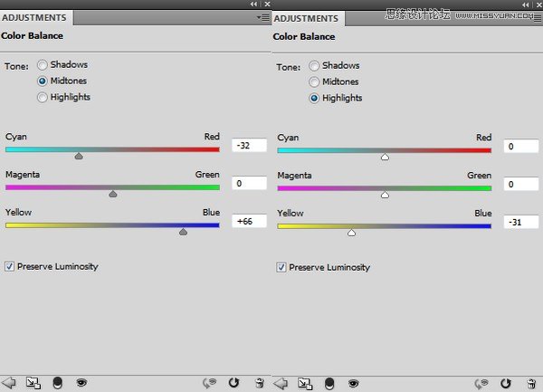Screen dimensions: 543x392
Task: Open the left Adjustments panel options menu
Action: 262,17
